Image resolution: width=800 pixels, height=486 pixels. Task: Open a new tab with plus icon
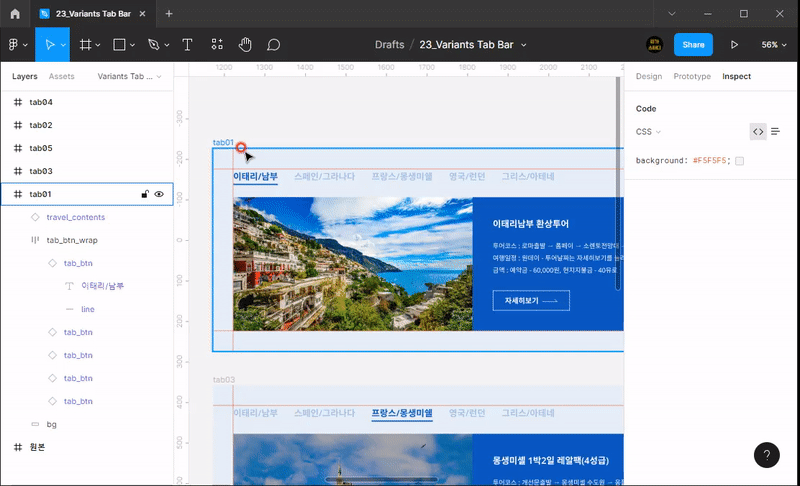(x=169, y=14)
